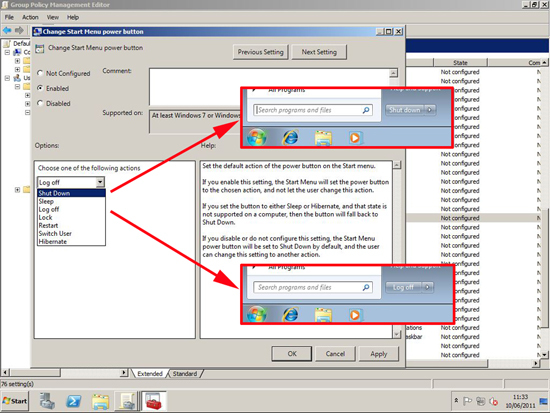Launch PowerShell from the taskbar
This screenshot has height=413, width=550.
74,401
